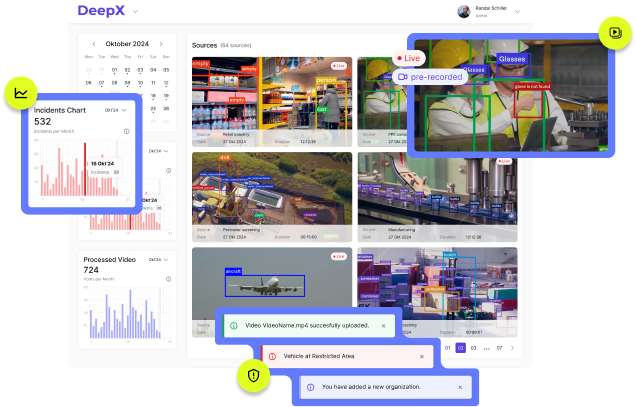Viewport: 636px width, 407px height.
Task: Click the yellow line-chart icon badge
Action: pos(20,94)
